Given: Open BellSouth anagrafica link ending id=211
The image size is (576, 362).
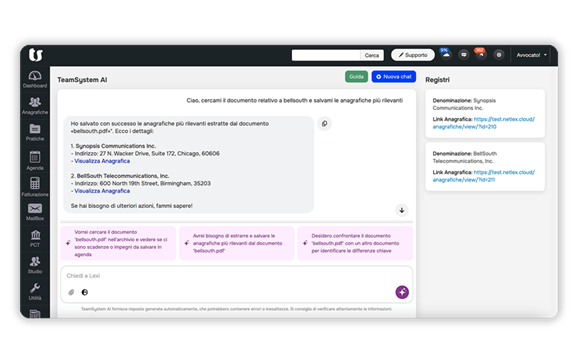Looking at the screenshot, I should [483, 176].
